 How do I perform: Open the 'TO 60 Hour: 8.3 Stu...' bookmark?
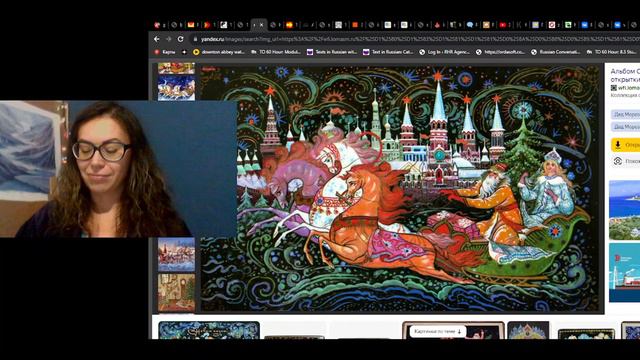coord(611,52)
